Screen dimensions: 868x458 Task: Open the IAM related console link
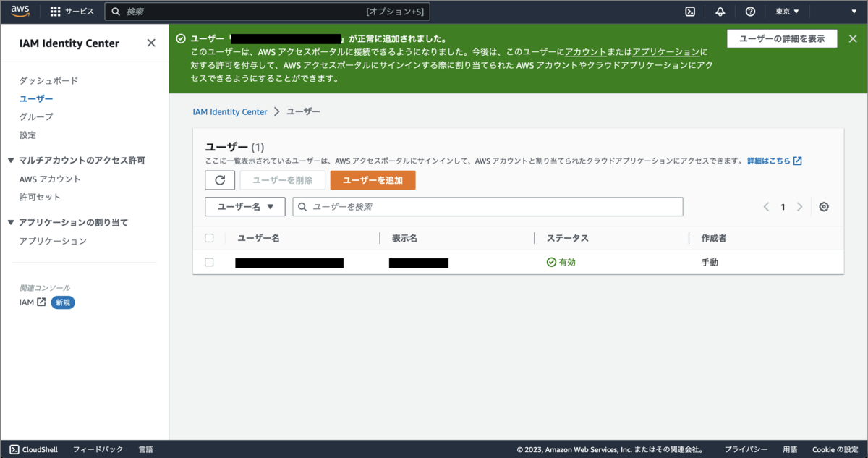click(x=33, y=302)
